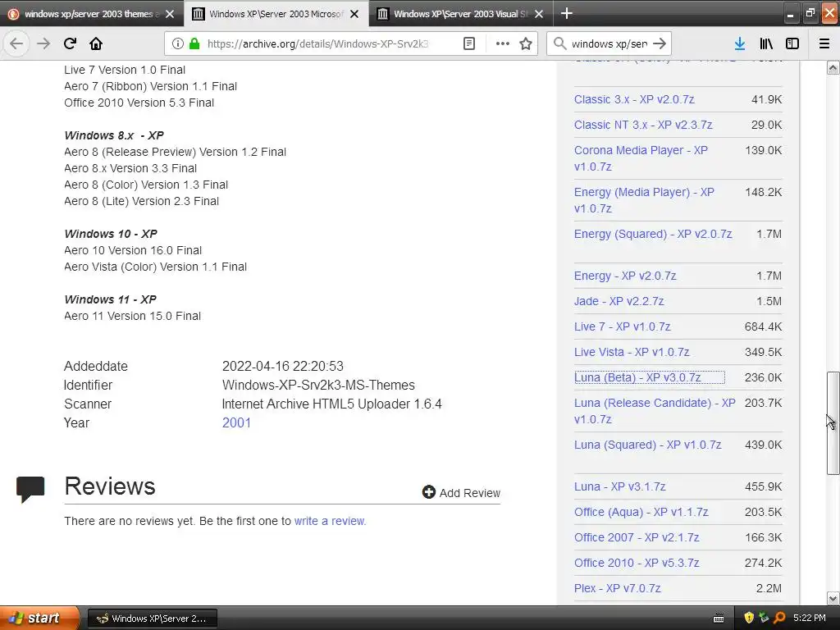Toggle the sidebar view icon
The image size is (840, 630).
click(x=792, y=43)
